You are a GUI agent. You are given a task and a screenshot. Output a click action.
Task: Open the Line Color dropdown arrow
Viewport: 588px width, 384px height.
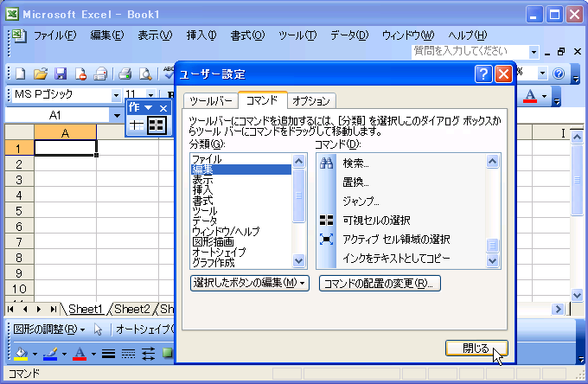(64, 354)
